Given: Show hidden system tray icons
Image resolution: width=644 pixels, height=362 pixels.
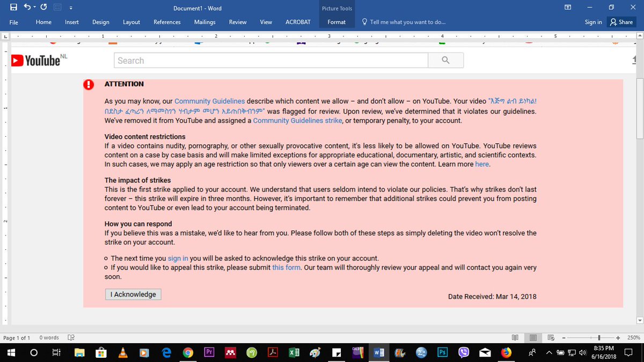Looking at the screenshot, I should (549, 353).
